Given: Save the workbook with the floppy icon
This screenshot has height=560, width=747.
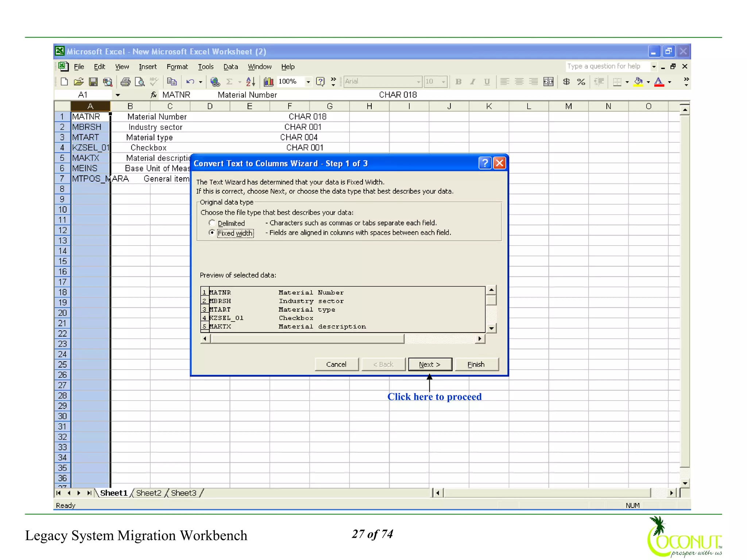Looking at the screenshot, I should [x=93, y=82].
